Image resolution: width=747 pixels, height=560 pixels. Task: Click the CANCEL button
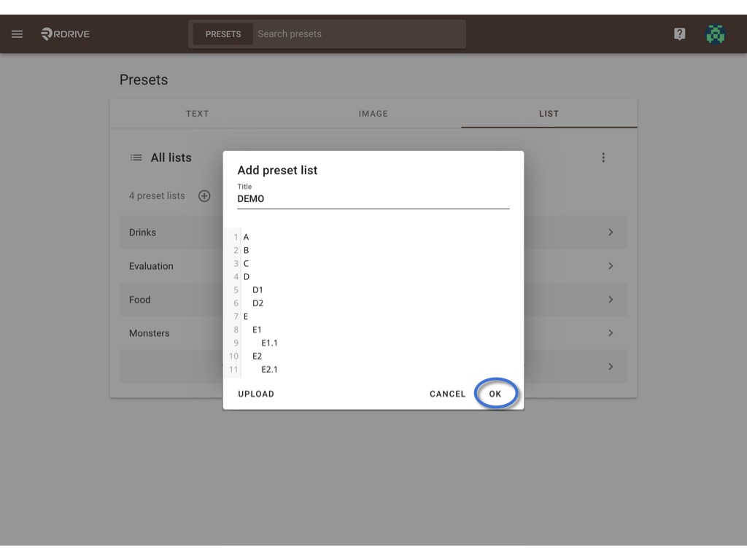pos(447,394)
